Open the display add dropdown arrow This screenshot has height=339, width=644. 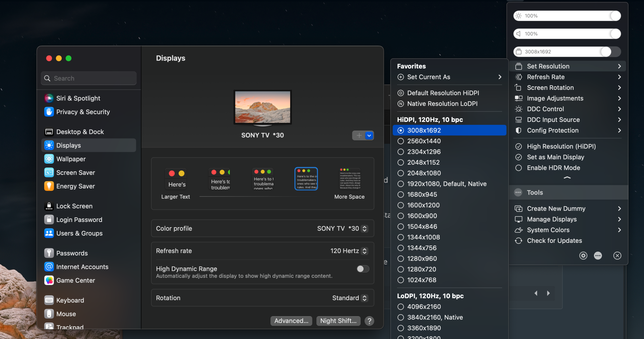[369, 135]
